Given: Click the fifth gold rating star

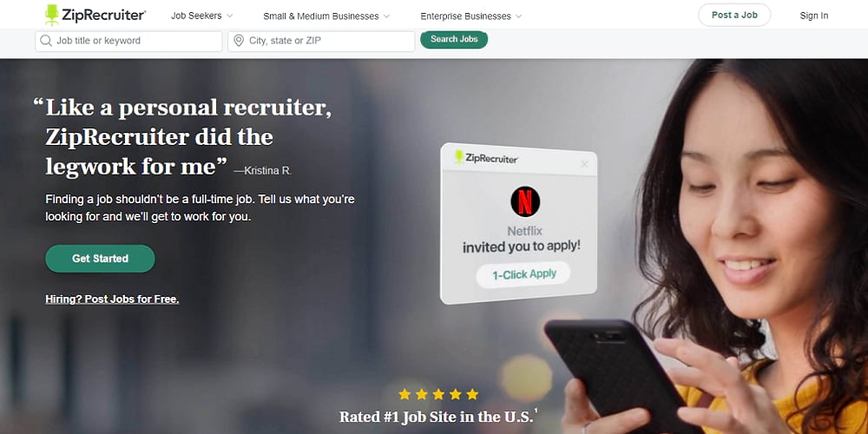Looking at the screenshot, I should click(472, 394).
